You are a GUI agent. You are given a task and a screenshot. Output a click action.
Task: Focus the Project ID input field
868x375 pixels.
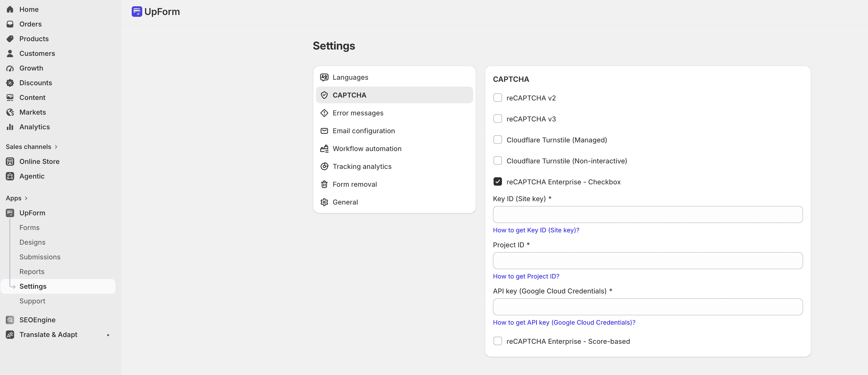pyautogui.click(x=648, y=261)
